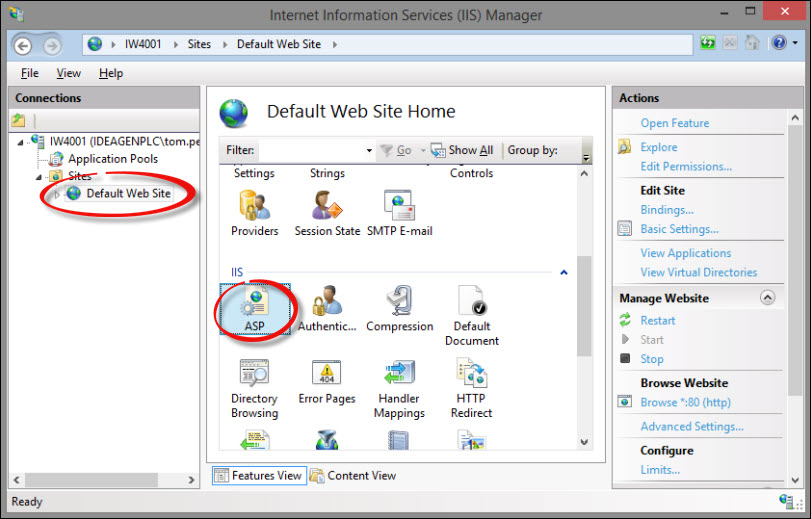This screenshot has width=811, height=519.
Task: Open Session State feature
Action: click(327, 213)
